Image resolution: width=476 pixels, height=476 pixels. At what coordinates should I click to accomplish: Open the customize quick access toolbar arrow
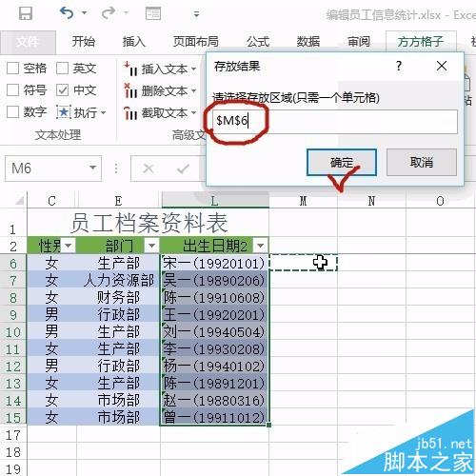point(196,14)
